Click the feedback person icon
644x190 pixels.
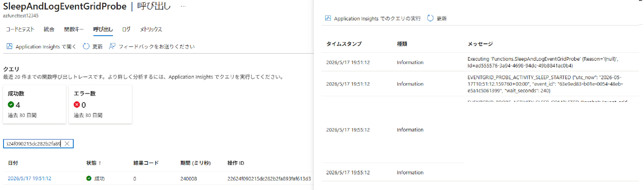(x=112, y=46)
